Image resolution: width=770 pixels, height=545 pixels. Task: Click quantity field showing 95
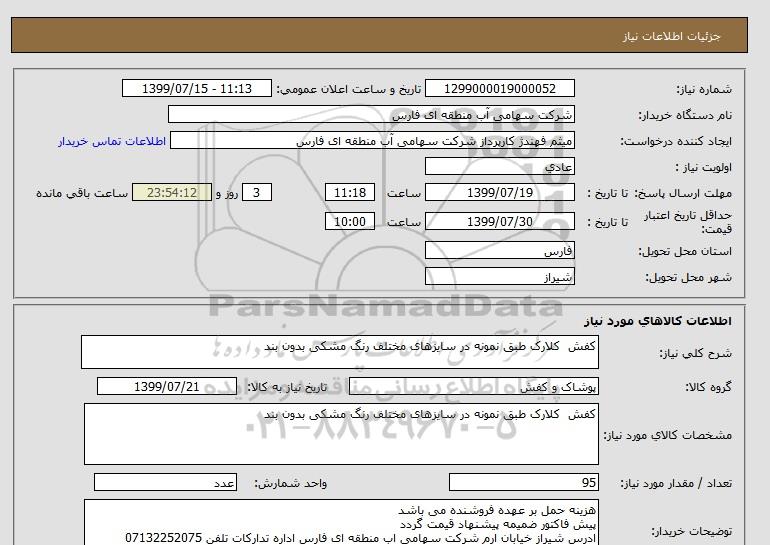point(523,482)
